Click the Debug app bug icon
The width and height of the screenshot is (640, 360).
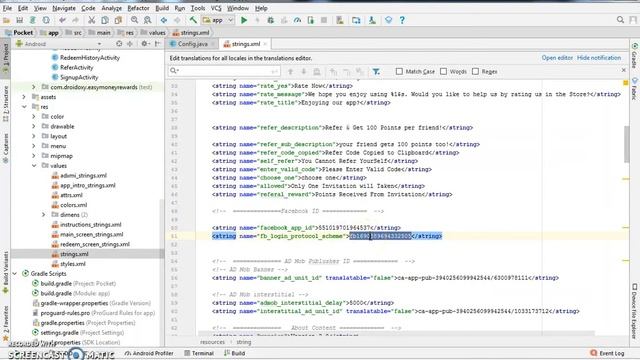tap(270, 20)
